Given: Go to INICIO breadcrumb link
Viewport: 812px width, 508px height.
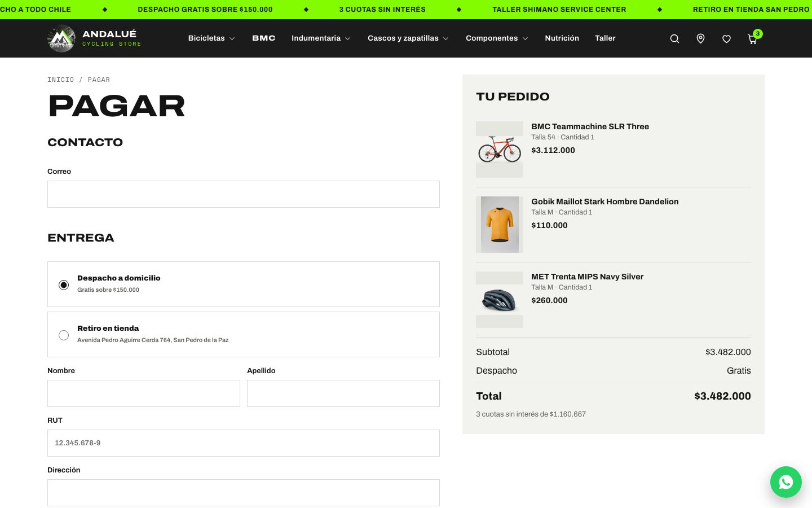Looking at the screenshot, I should coord(60,80).
